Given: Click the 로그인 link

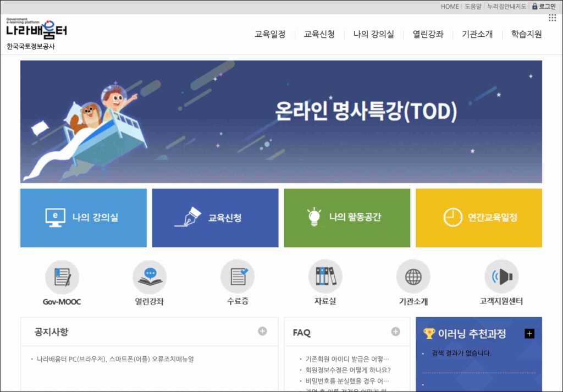Looking at the screenshot, I should tap(544, 7).
